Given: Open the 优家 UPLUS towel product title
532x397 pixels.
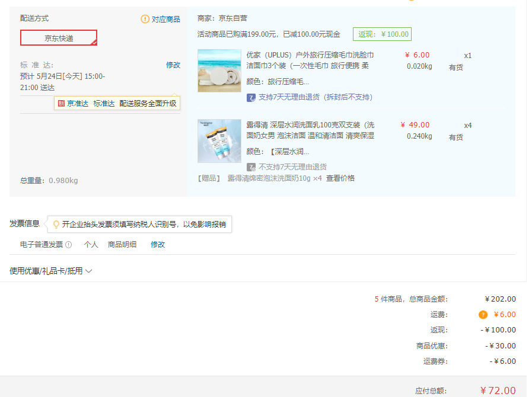Looking at the screenshot, I should click(310, 60).
